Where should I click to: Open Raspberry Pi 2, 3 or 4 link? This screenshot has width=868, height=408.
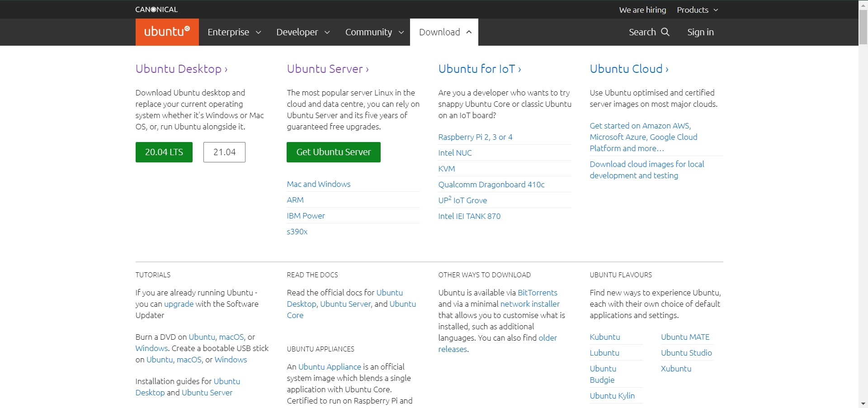[475, 137]
